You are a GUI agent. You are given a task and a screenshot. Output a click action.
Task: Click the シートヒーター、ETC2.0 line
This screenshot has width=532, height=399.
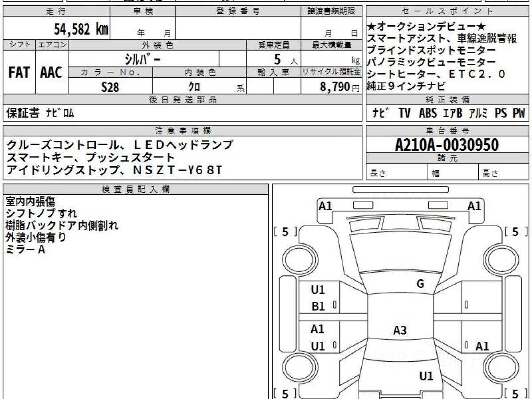[x=436, y=74]
